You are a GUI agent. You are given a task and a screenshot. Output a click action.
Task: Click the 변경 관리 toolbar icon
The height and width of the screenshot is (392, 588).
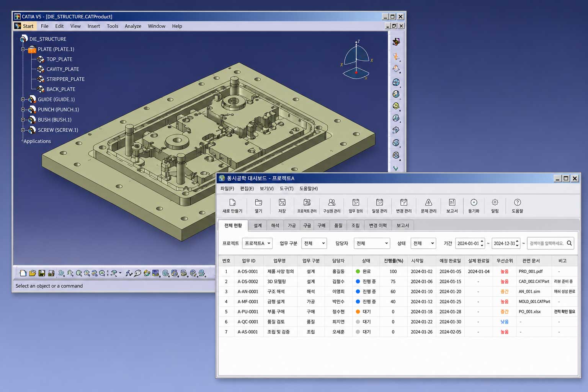(x=403, y=202)
